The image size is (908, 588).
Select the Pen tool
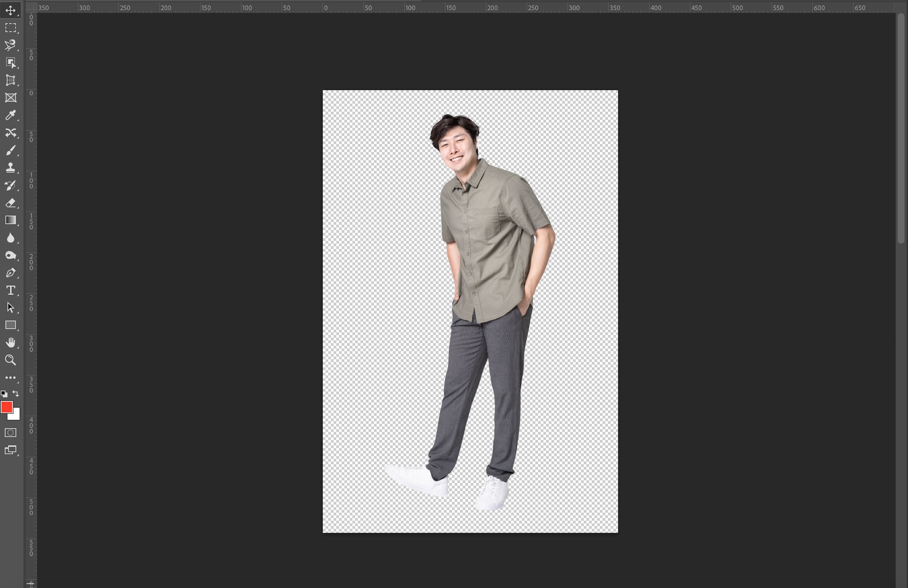10,273
